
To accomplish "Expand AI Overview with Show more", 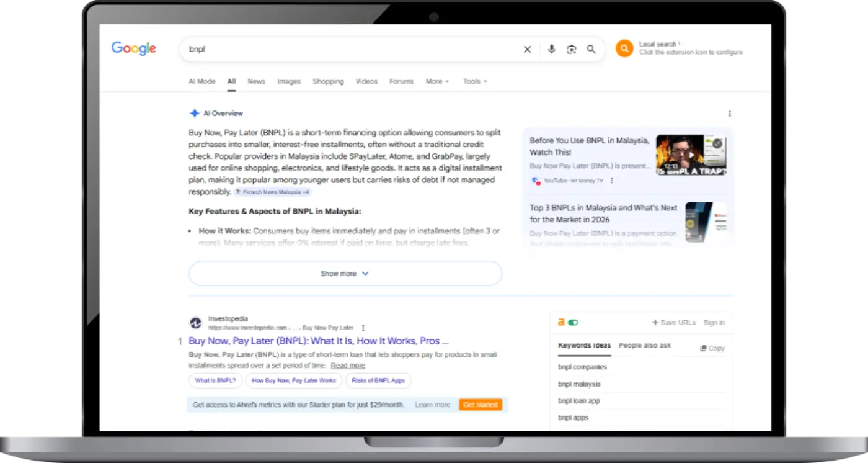I will pos(345,273).
